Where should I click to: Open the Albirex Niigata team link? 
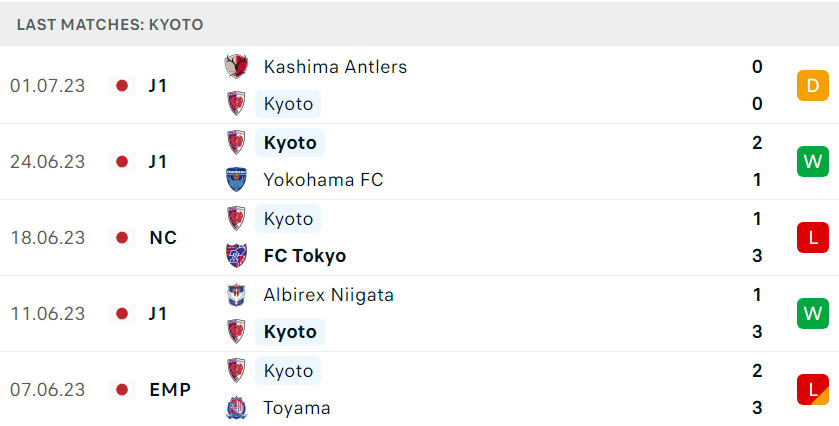(329, 295)
